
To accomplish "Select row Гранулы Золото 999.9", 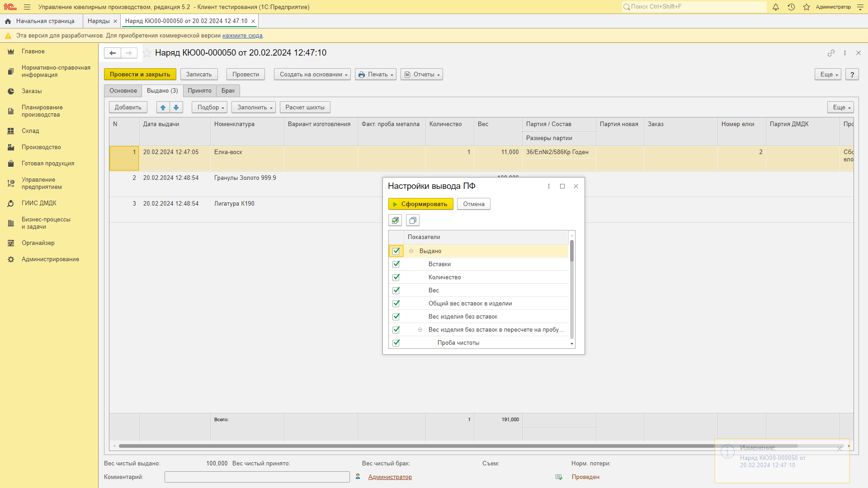I will click(x=245, y=178).
